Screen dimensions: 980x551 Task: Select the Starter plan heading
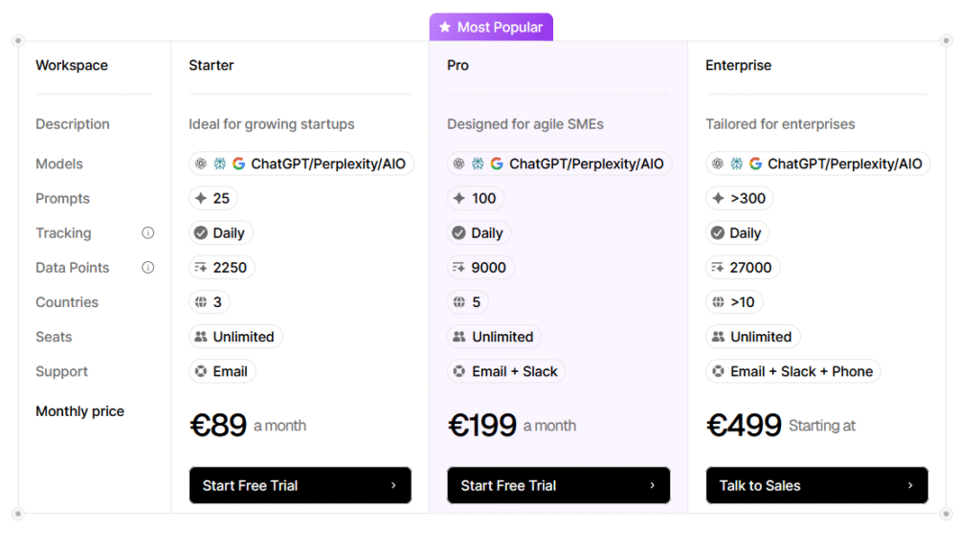212,66
